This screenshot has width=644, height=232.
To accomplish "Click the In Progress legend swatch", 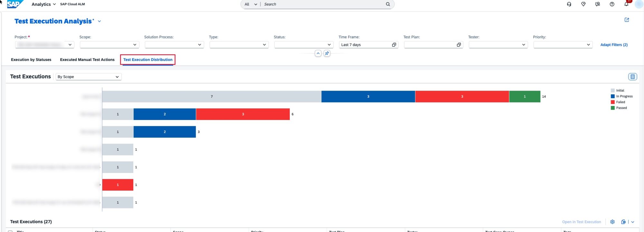I will click(612, 96).
